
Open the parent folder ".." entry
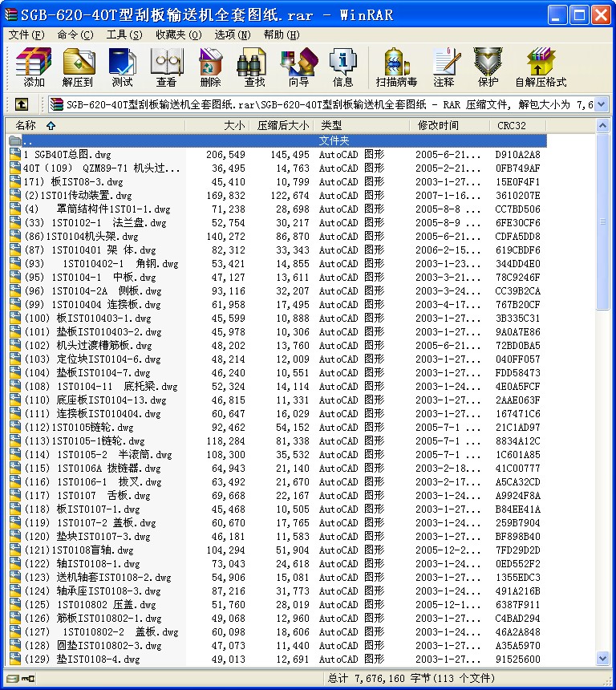point(28,140)
